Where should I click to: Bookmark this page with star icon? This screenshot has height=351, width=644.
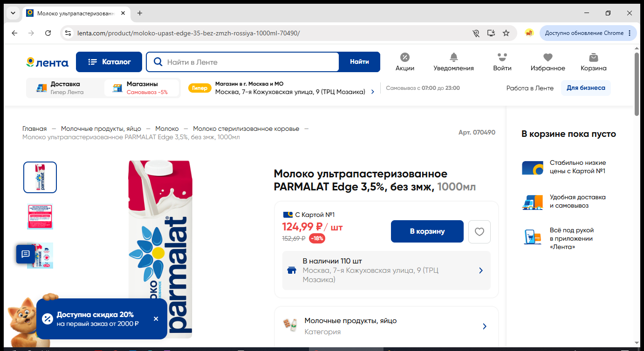[x=506, y=33]
